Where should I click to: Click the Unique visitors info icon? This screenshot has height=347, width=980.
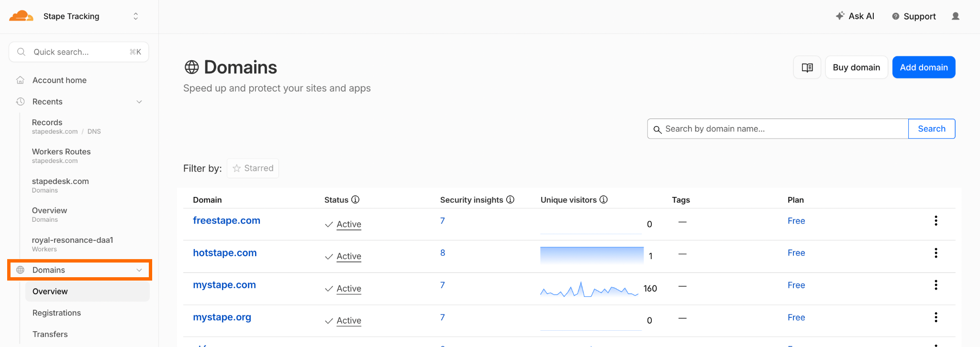click(x=603, y=199)
